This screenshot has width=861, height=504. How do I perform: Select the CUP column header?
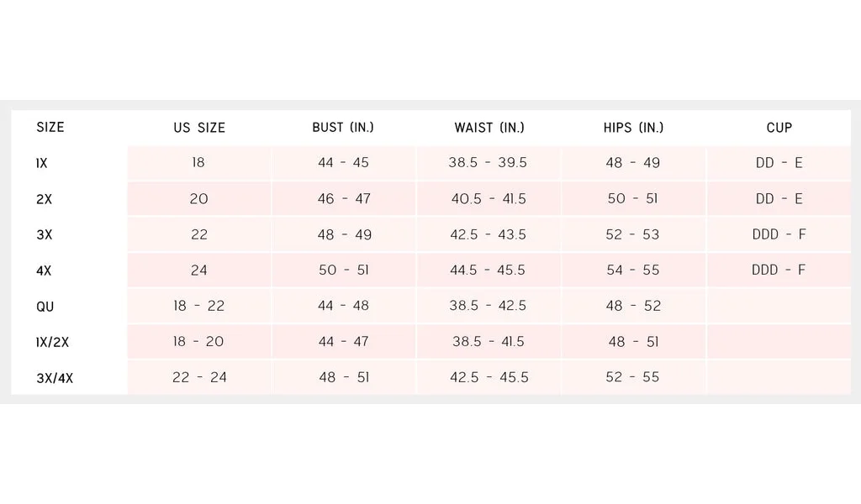pos(779,128)
